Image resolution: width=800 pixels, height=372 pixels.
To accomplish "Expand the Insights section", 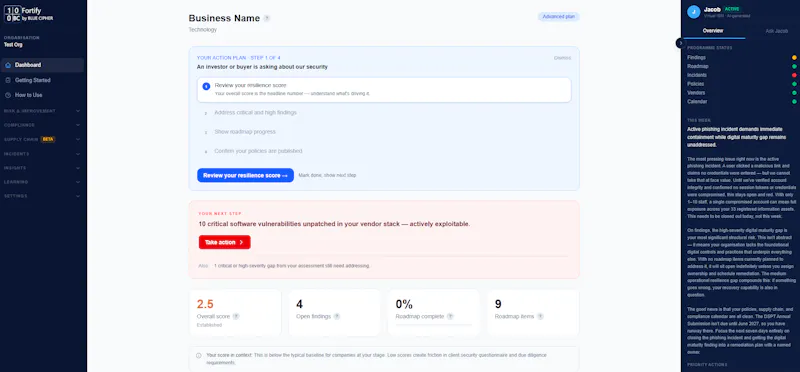I will point(42,168).
